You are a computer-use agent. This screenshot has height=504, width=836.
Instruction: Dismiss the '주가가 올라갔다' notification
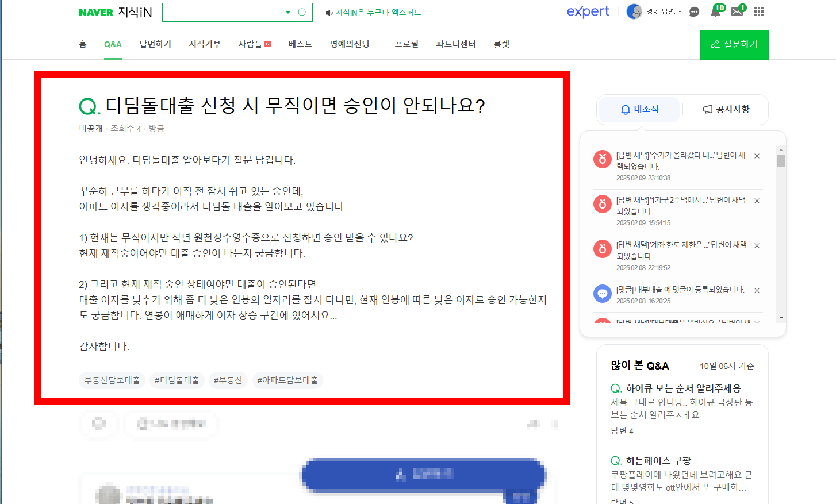[757, 156]
